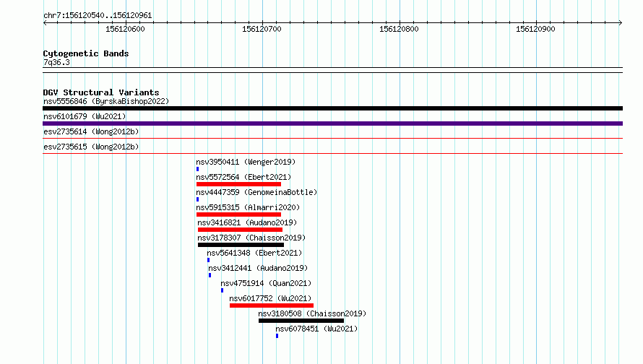
Task: Click nsv3180508 (Chaisson2019) label
Action: [312, 313]
